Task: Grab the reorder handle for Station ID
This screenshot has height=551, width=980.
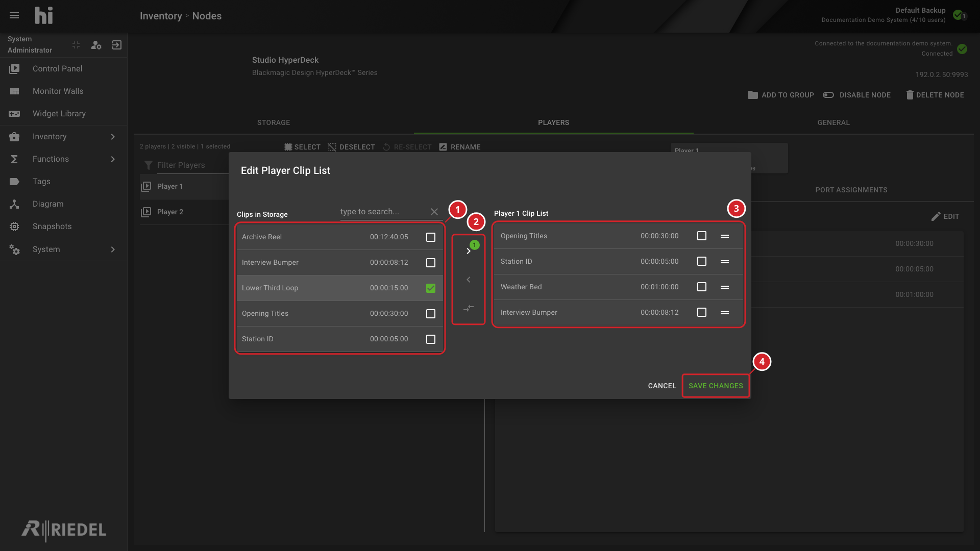Action: (725, 261)
